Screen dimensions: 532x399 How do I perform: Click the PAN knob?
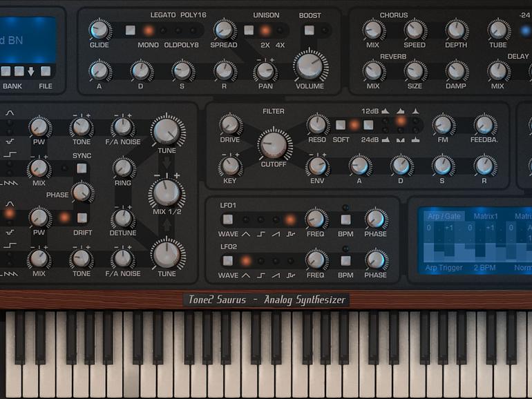tap(265, 71)
